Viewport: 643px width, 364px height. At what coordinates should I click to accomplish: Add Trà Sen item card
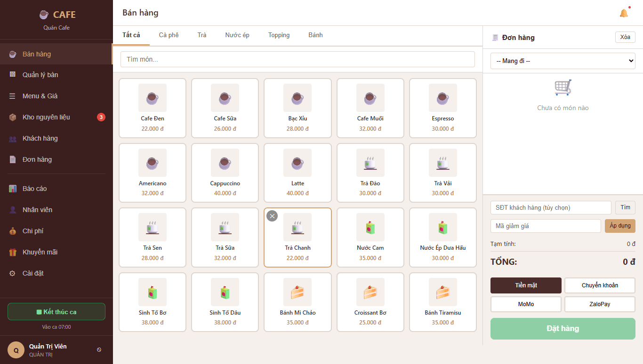153,237
